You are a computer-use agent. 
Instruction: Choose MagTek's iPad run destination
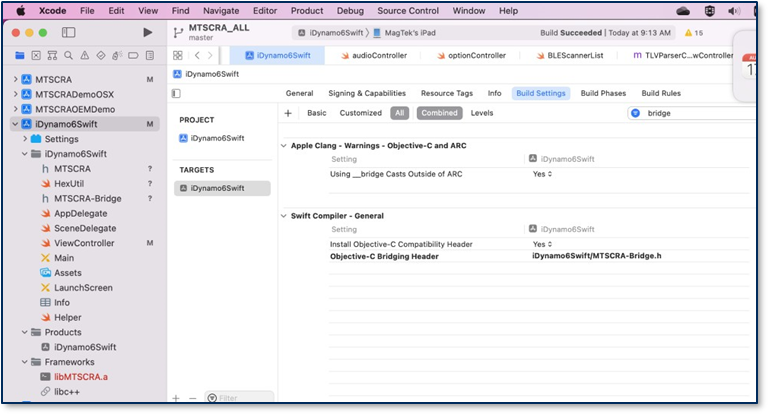[405, 33]
